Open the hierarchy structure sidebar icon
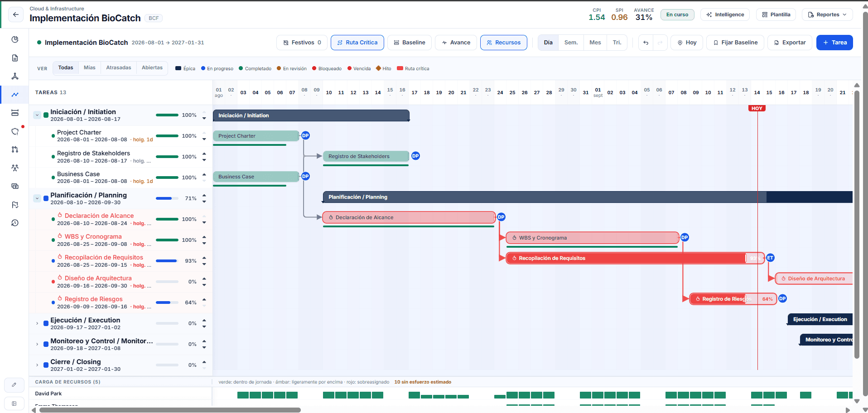This screenshot has width=868, height=413. 15,76
